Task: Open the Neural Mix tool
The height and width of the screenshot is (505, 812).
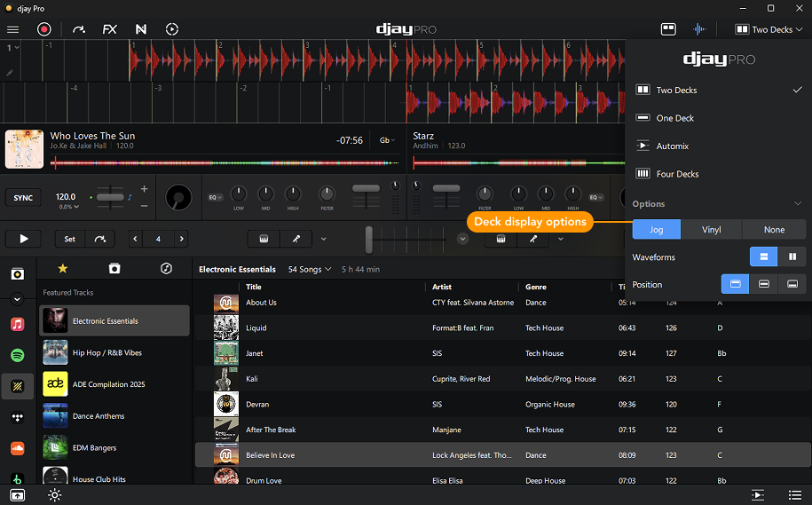Action: pos(141,29)
